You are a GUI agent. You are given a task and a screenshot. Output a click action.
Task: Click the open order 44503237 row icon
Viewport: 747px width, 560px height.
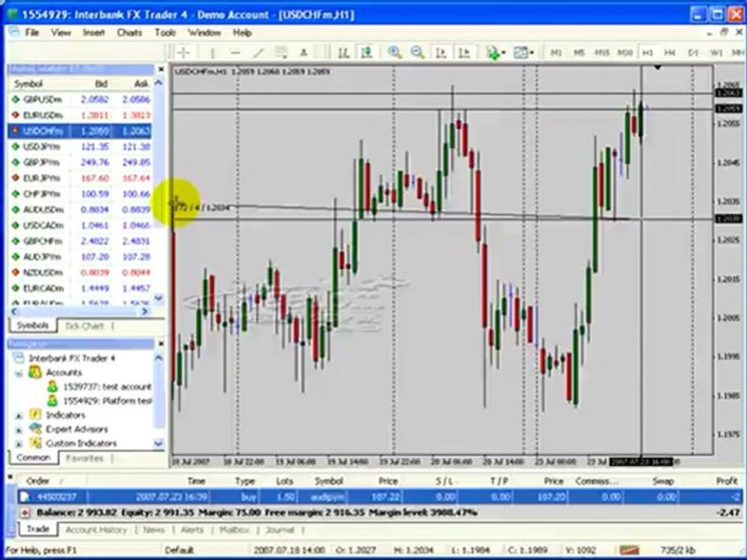(x=24, y=497)
